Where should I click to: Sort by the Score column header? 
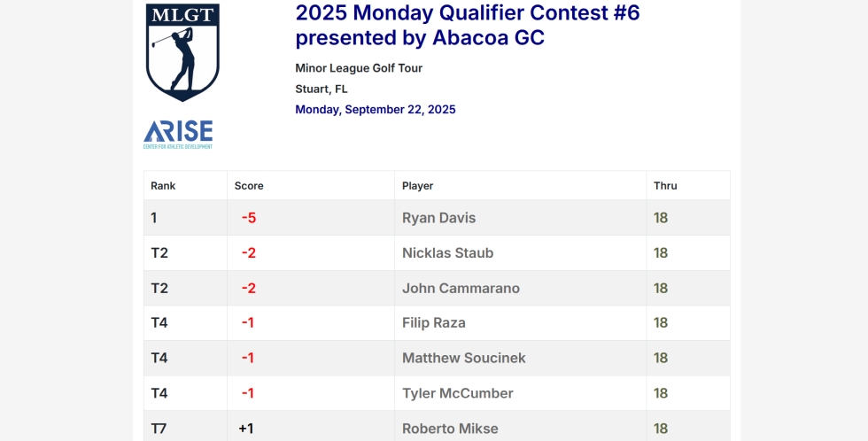249,186
